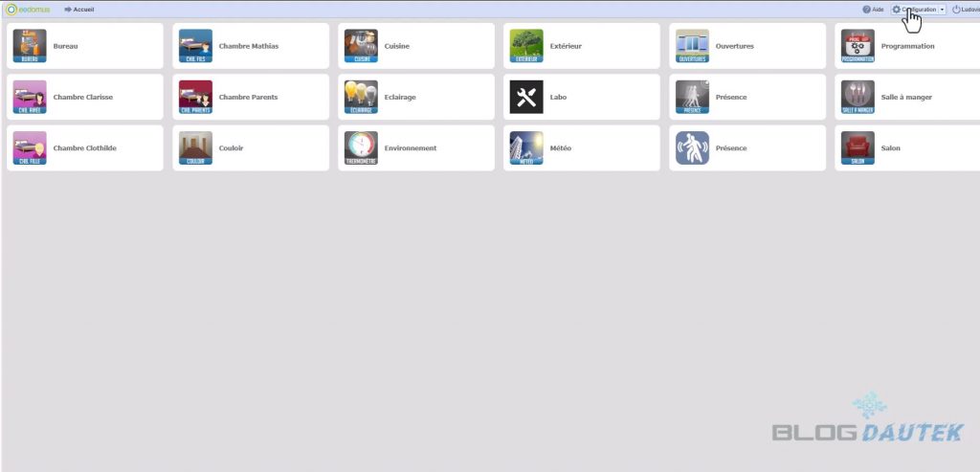The height and width of the screenshot is (472, 980).
Task: Open the Météo weather icon
Action: pyautogui.click(x=526, y=148)
